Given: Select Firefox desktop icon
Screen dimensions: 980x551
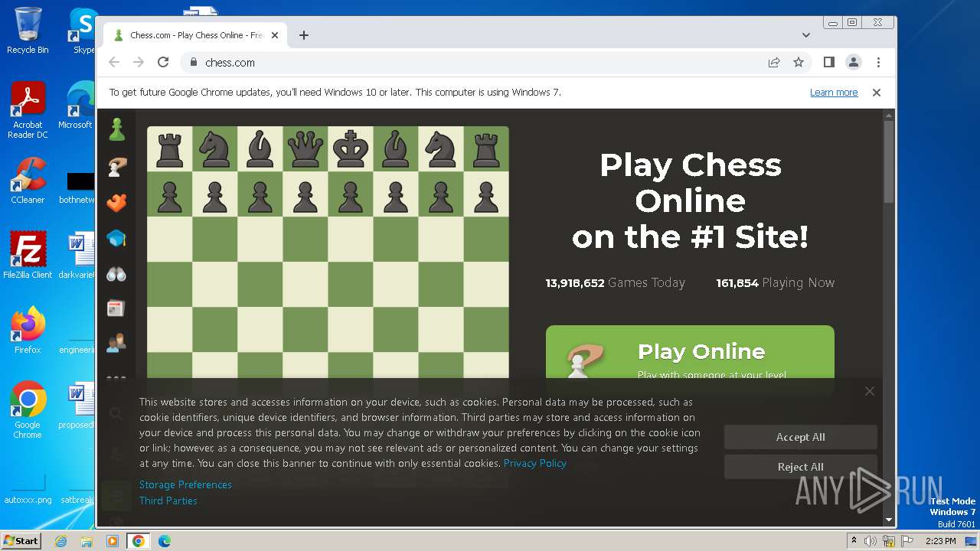Looking at the screenshot, I should pos(28,331).
